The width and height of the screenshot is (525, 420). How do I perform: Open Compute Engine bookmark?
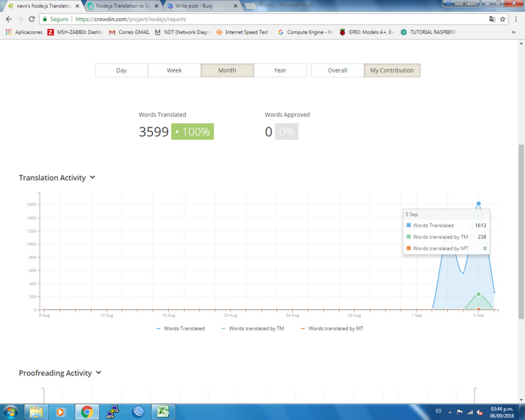pos(306,32)
